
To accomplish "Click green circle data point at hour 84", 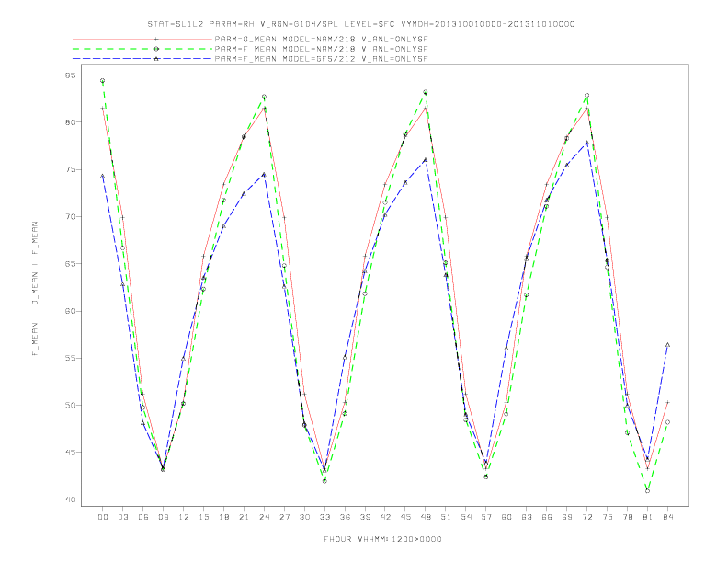I will 667,422.
